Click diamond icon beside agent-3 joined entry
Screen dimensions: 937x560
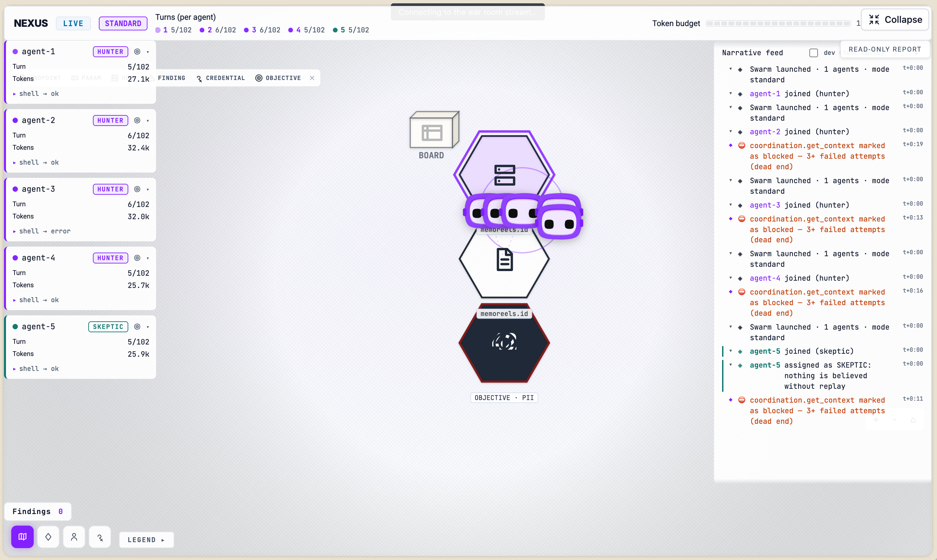pyautogui.click(x=740, y=206)
